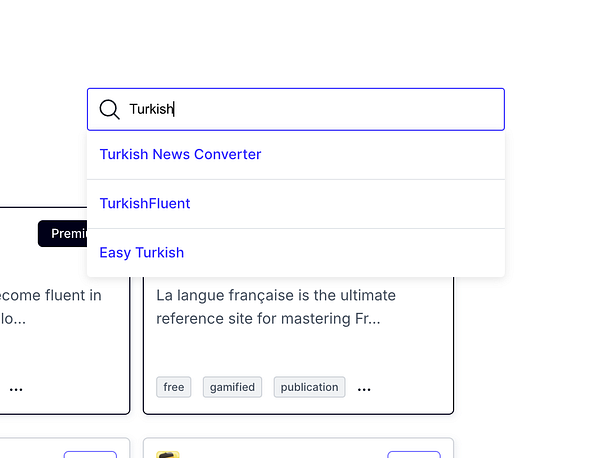Open the left card's fluent description text
600x458 pixels.
(51, 307)
